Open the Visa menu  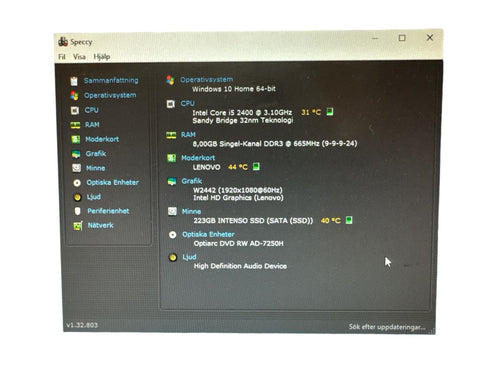coord(79,57)
